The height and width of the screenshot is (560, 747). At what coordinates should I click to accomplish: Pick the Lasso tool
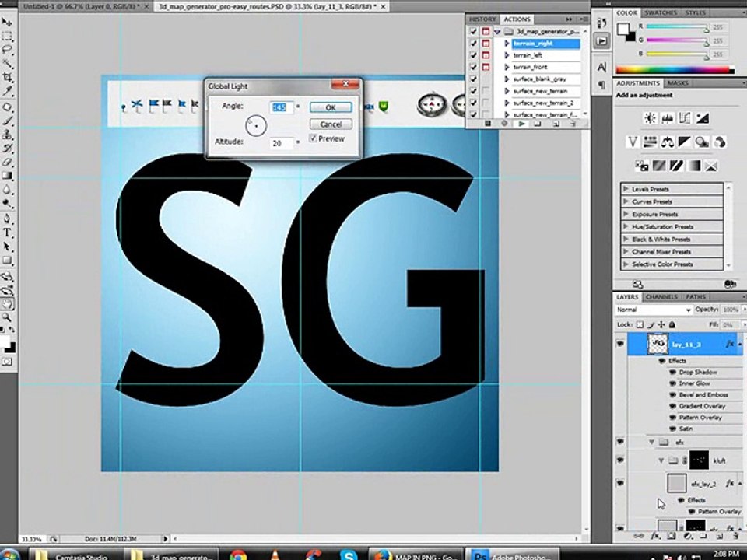[7, 50]
